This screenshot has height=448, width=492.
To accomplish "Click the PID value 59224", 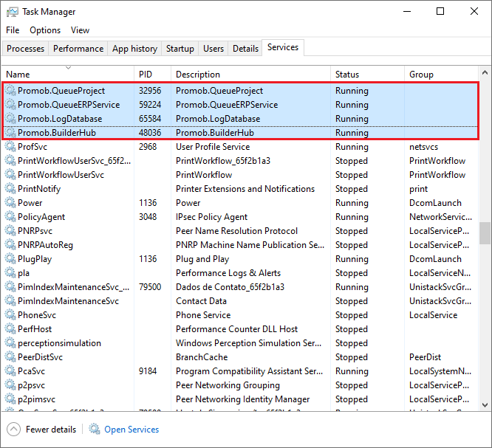I will point(150,104).
